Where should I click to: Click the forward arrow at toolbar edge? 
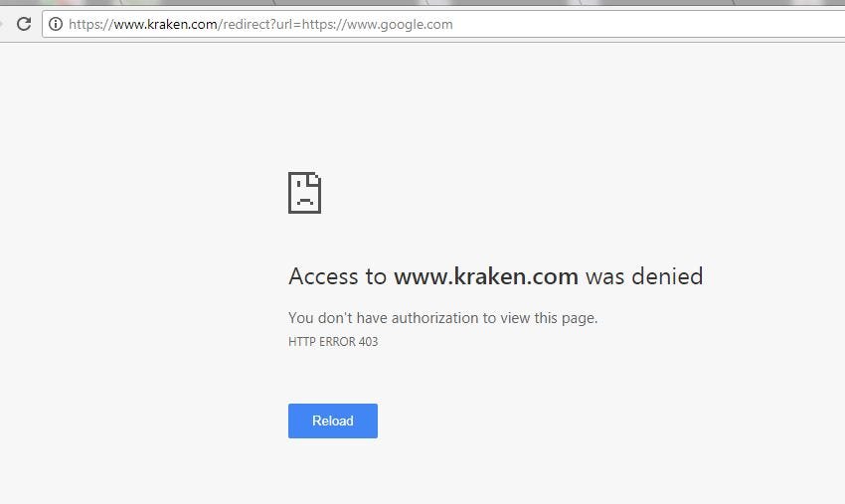[x=2, y=24]
